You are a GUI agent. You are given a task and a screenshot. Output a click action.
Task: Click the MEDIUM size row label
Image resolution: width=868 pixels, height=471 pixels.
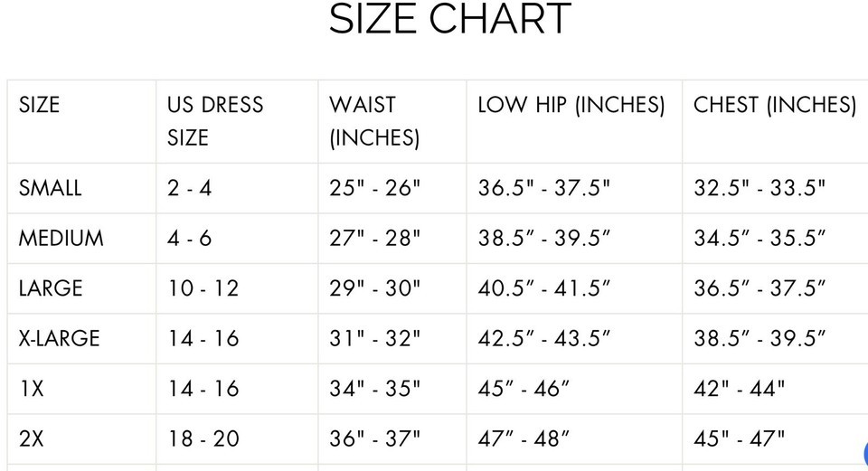[61, 239]
